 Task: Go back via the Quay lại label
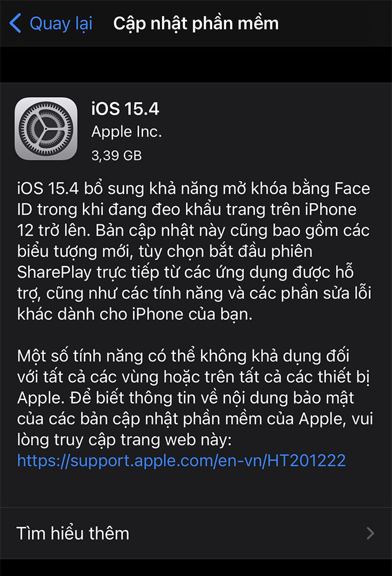(x=61, y=24)
